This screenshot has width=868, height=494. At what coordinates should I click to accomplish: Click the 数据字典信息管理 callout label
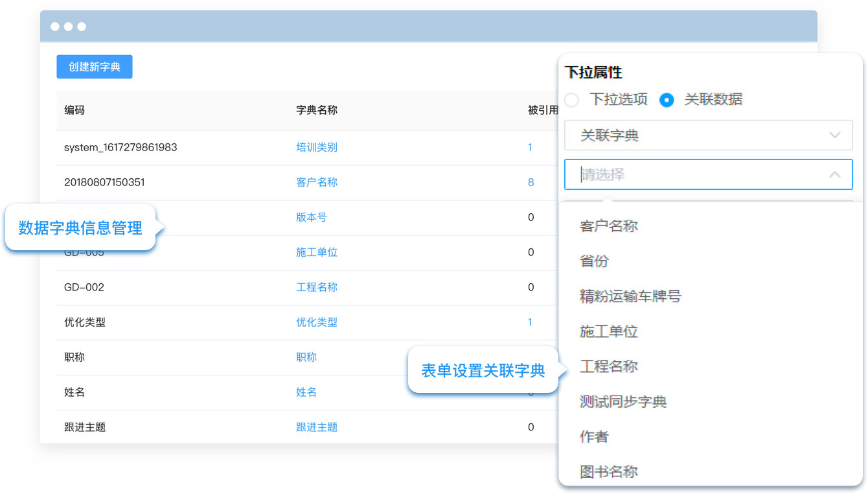80,228
